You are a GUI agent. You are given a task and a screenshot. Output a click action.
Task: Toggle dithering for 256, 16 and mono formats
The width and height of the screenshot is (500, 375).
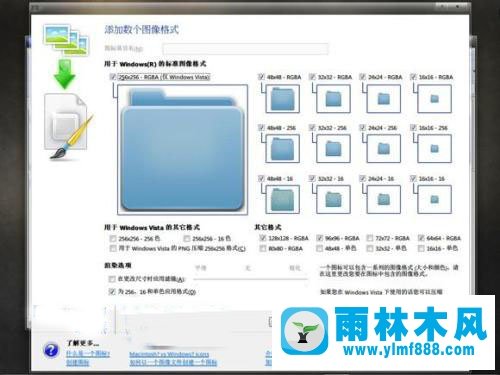(x=112, y=292)
